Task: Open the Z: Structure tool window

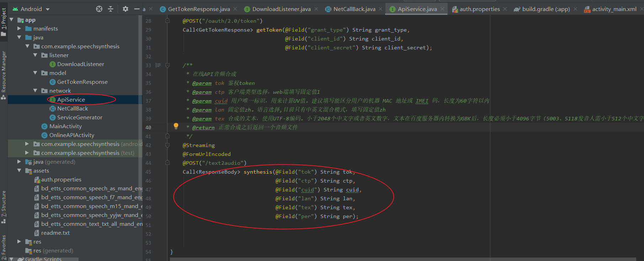Action: 4,207
